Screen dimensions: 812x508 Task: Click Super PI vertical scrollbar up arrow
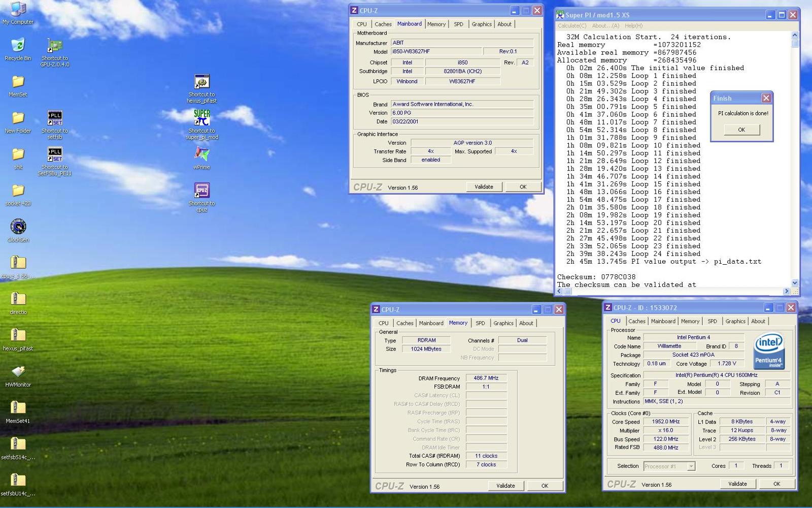click(x=795, y=35)
